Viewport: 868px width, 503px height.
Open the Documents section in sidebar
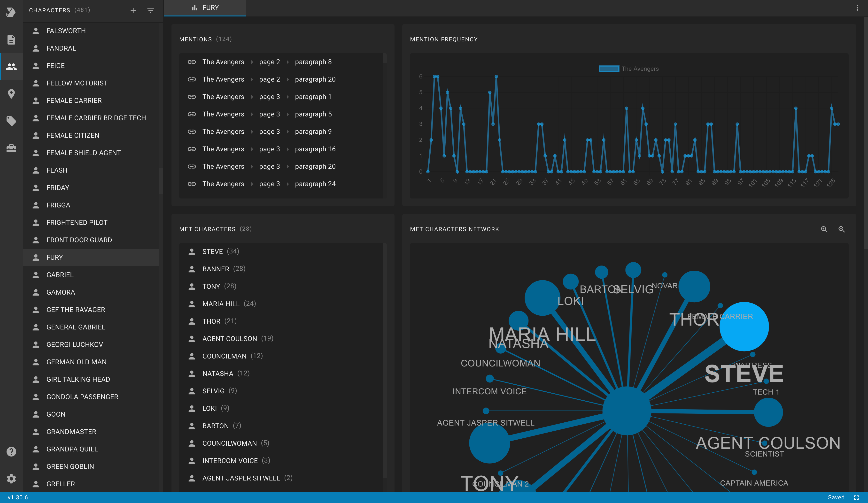tap(11, 40)
